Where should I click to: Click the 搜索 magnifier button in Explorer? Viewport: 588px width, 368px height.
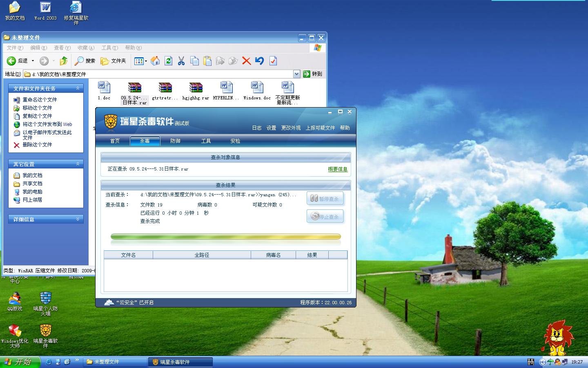[x=85, y=61]
